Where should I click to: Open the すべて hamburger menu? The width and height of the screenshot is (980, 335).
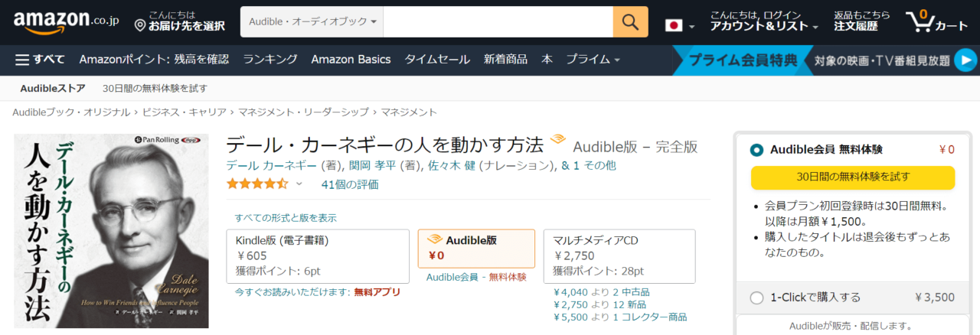(40, 60)
